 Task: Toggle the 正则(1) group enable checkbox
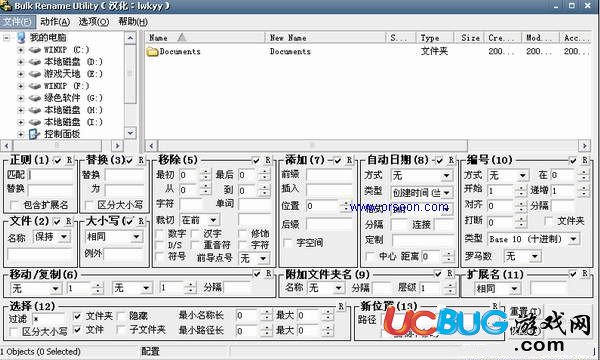tap(58, 161)
